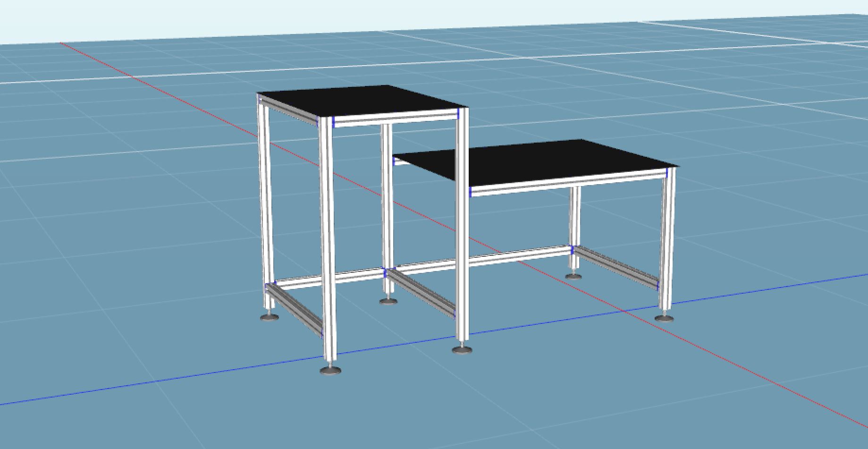The width and height of the screenshot is (868, 449).
Task: Click the tall table's back-left aluminum leg
Action: tap(265, 198)
